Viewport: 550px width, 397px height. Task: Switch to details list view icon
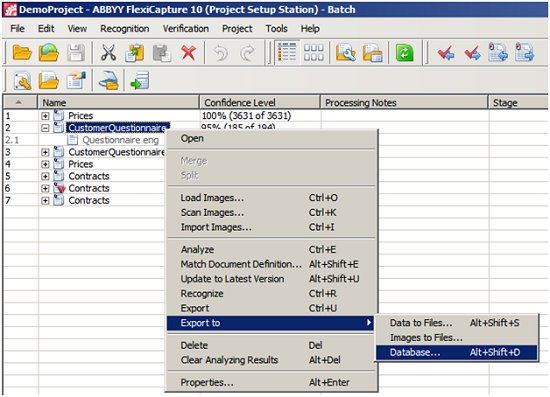point(287,53)
